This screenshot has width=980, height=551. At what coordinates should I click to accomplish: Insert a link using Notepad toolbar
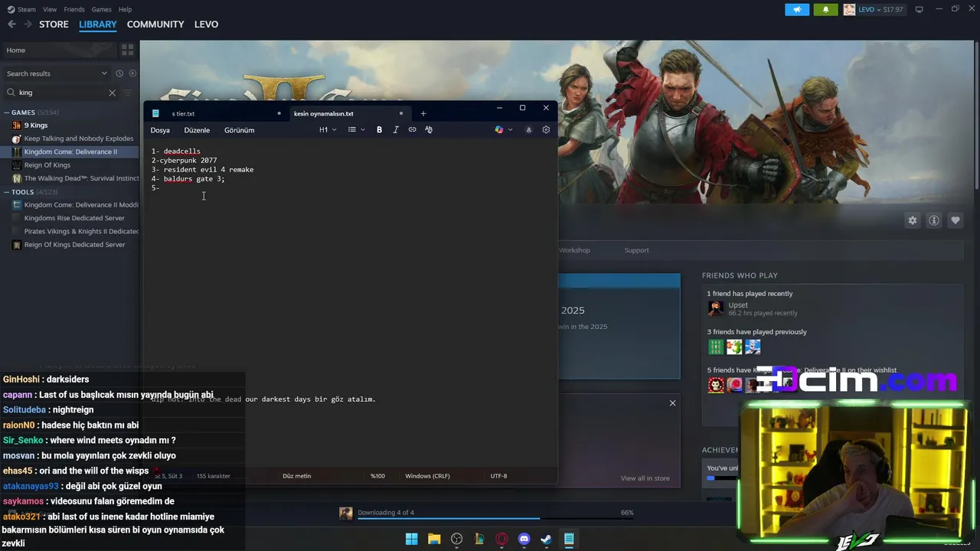(412, 130)
